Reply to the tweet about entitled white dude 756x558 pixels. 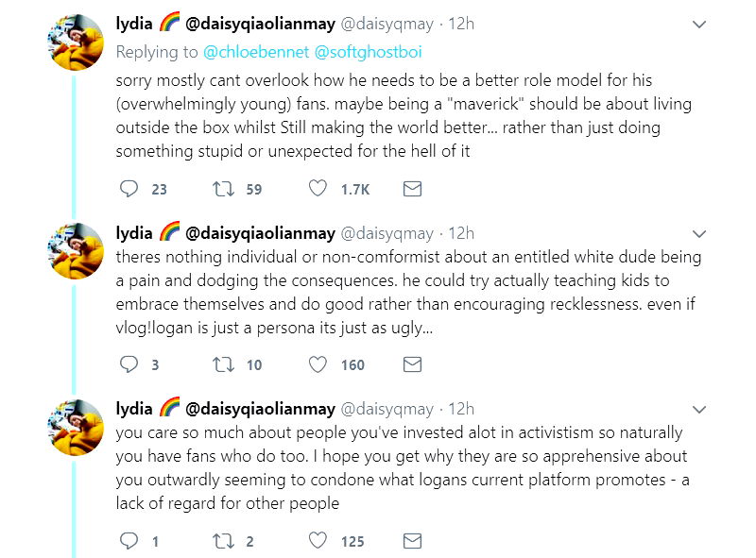tap(129, 364)
